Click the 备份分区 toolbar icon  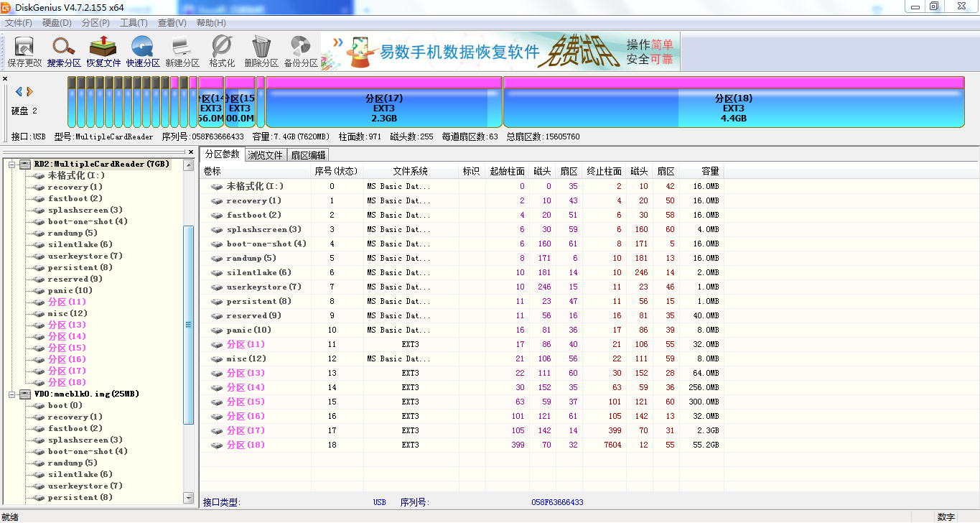[x=301, y=52]
